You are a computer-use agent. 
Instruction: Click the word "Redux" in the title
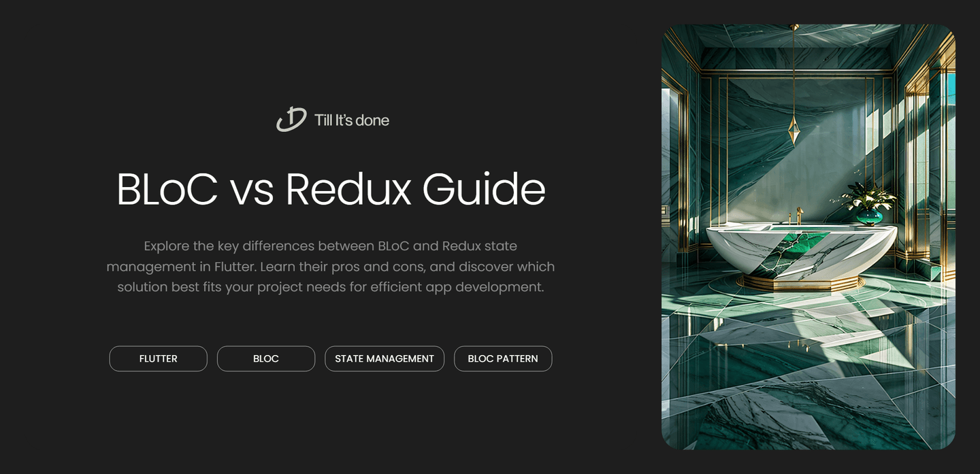click(348, 189)
